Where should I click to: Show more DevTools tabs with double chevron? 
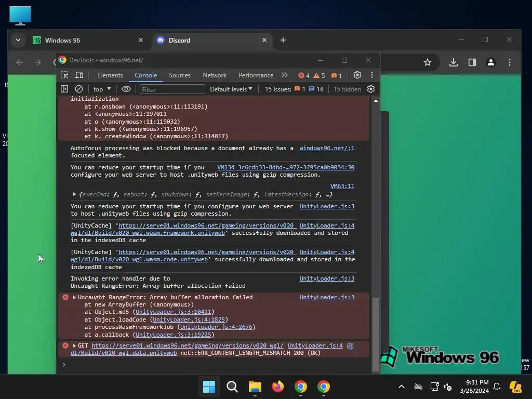(x=285, y=75)
